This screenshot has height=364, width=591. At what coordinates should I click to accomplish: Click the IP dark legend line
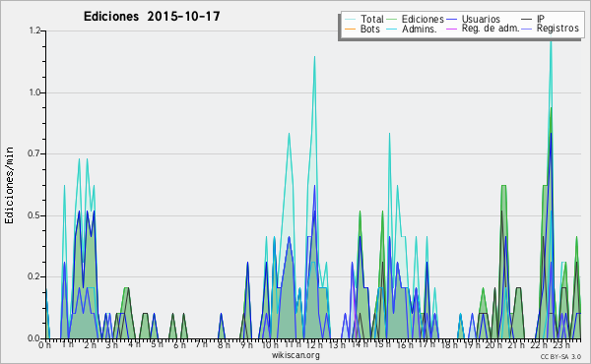pyautogui.click(x=527, y=20)
